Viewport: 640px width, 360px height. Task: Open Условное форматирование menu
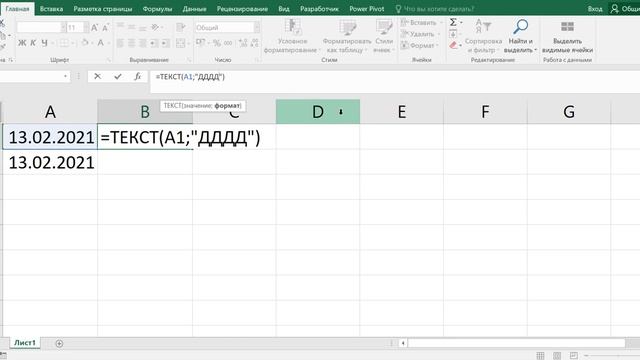292,36
